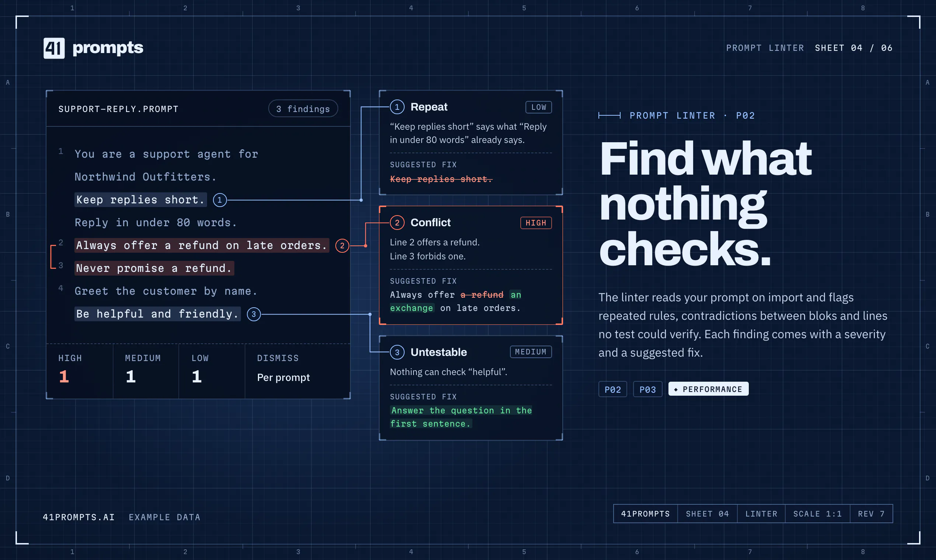Click the green suggested text an exchange

pos(455,301)
